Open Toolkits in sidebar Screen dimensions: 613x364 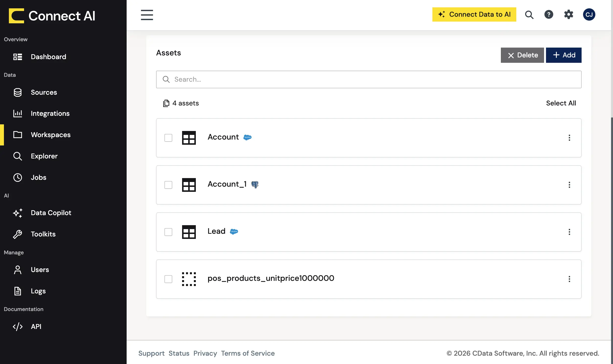point(63,234)
